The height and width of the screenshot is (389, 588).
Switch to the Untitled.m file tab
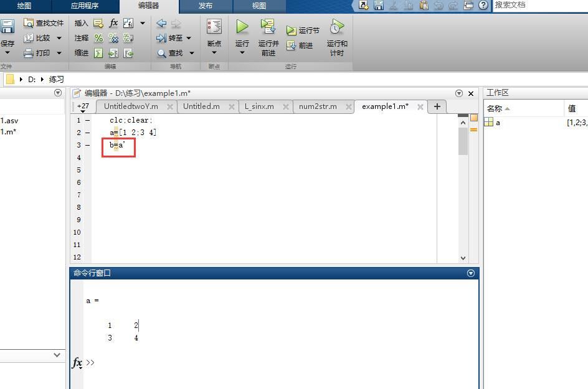click(201, 106)
